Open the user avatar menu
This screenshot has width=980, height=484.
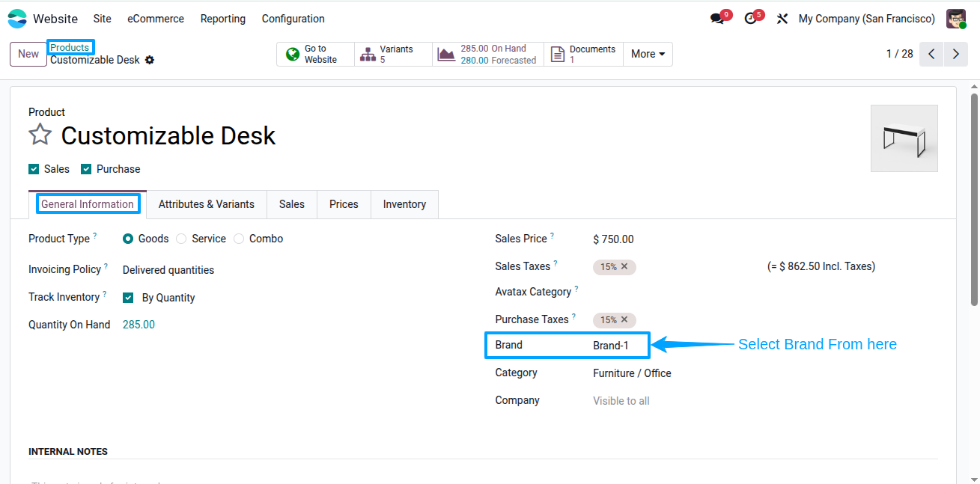click(956, 19)
